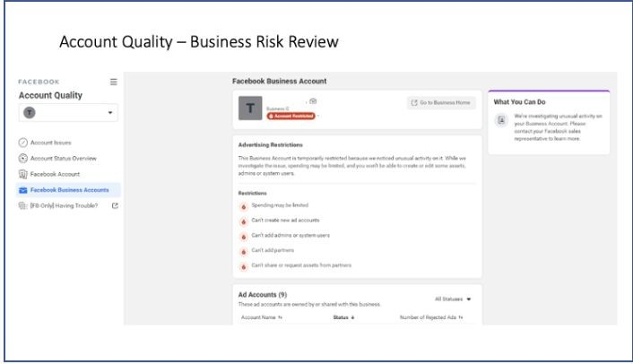Sort by Number of Rejected Ads
The image size is (633, 364).
click(430, 317)
